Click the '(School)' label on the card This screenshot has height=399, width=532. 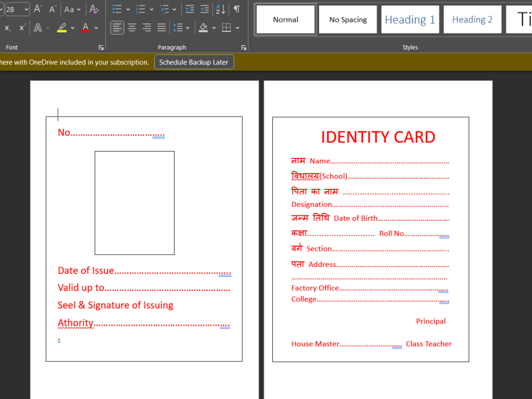[x=334, y=177]
